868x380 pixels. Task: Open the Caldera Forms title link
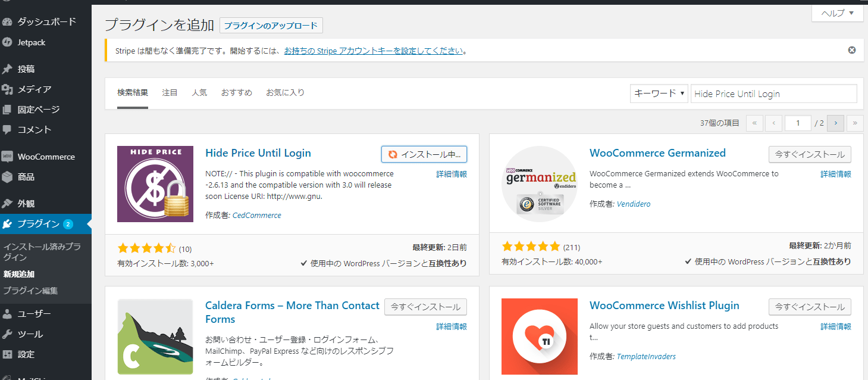click(292, 312)
